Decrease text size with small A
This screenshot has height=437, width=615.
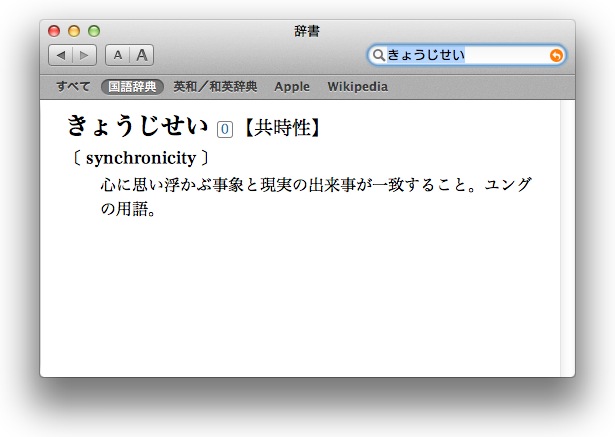[x=118, y=55]
